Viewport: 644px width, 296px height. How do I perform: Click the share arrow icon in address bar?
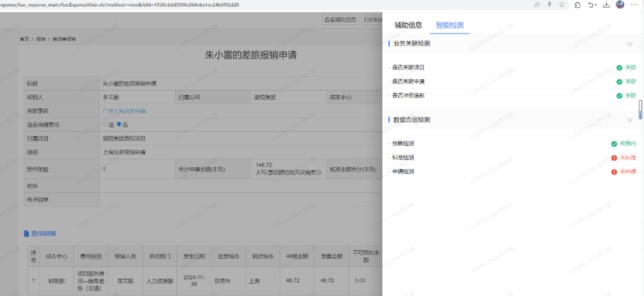[x=537, y=5]
